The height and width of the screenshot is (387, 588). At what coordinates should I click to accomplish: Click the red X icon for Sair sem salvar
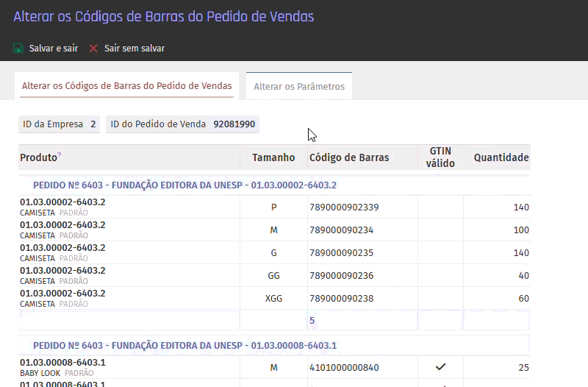[x=93, y=49]
